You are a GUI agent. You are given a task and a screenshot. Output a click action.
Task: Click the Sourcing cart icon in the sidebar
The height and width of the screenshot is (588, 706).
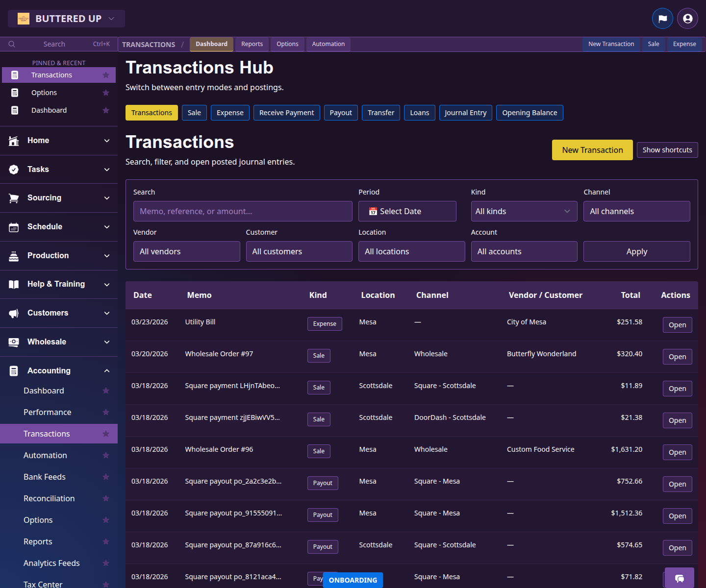(x=14, y=198)
